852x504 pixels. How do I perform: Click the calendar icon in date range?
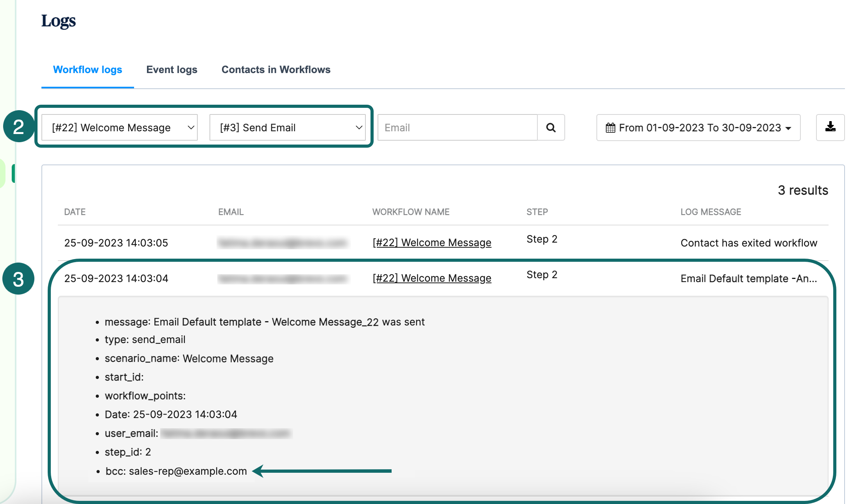610,128
